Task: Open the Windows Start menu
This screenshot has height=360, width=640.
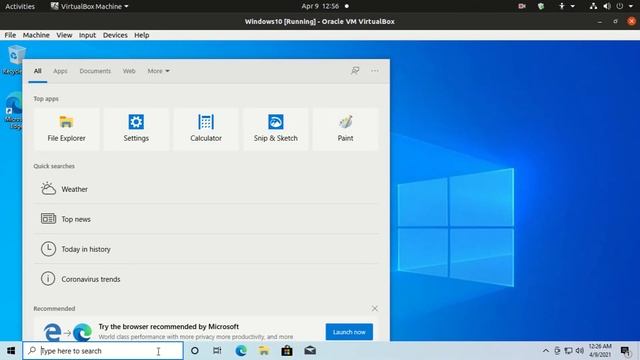Action: pos(11,351)
